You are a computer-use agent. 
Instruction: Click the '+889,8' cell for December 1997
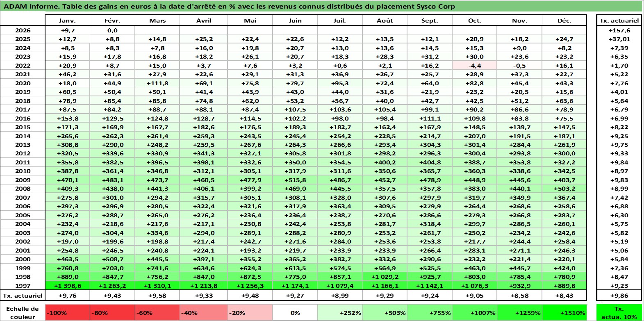coord(564,285)
